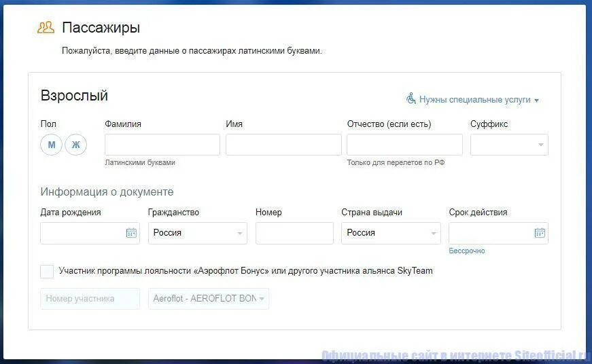The image size is (592, 364).
Task: Open the Aeroflot - AEROFLOT BONUS dropdown
Action: [209, 299]
